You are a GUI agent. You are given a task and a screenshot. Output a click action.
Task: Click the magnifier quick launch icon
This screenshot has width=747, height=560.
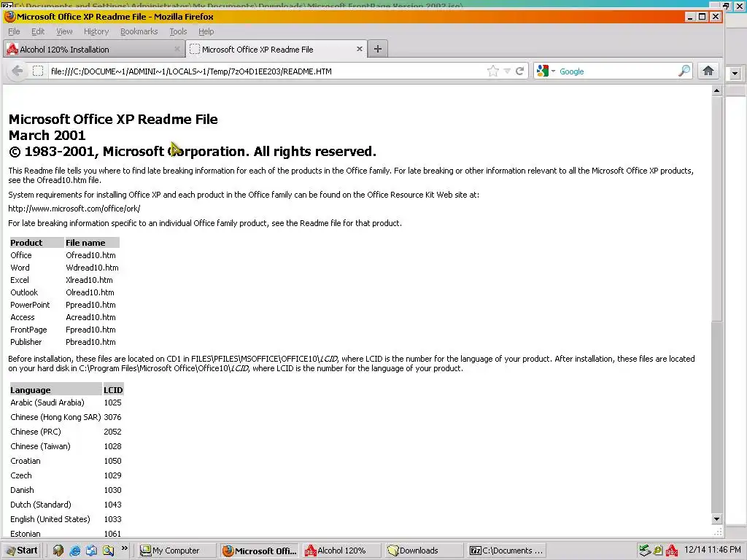(108, 551)
